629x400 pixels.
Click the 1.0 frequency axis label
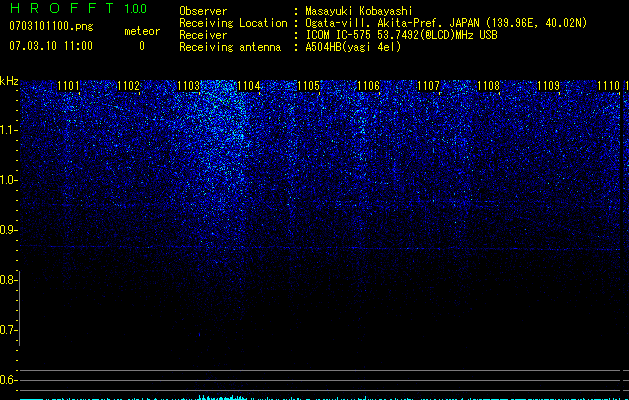(8, 180)
